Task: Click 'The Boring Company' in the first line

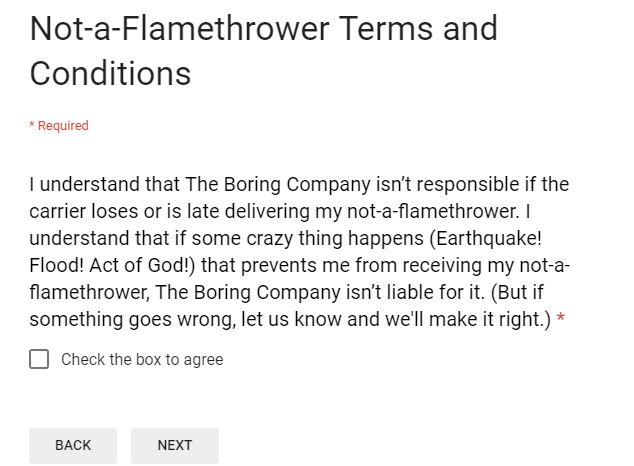Action: (x=278, y=184)
